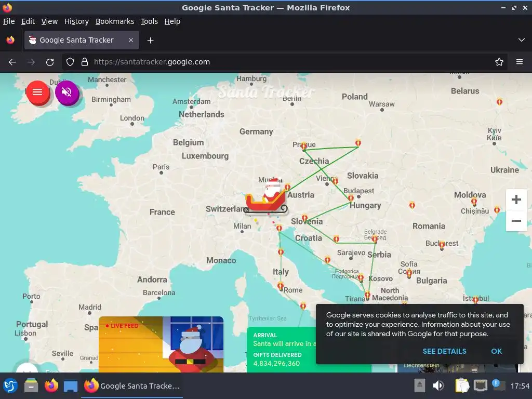Close the Google Santa Tracker tab
Image resolution: width=532 pixels, height=399 pixels.
131,40
